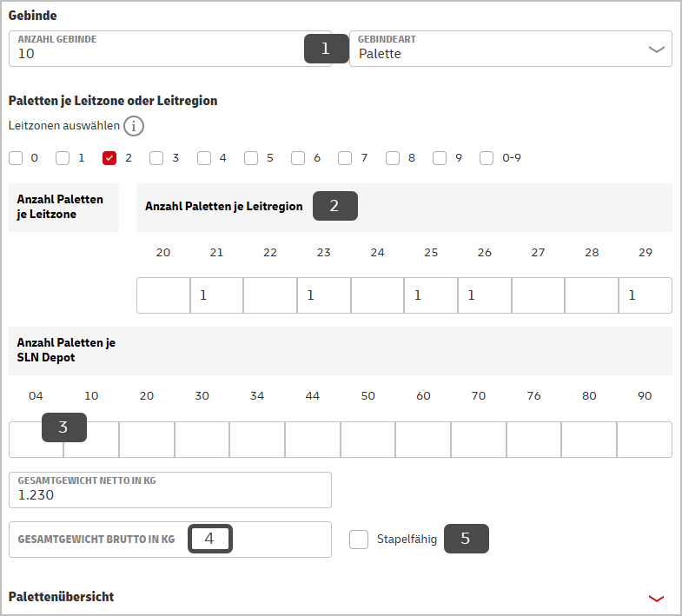Image resolution: width=682 pixels, height=616 pixels.
Task: Click Gesamtgewicht Brutto in kg field
Action: point(170,540)
